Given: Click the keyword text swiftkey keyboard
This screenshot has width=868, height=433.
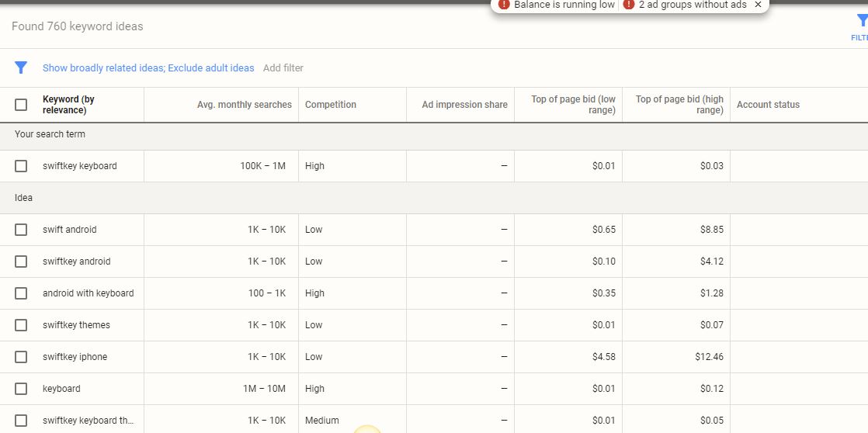Looking at the screenshot, I should pyautogui.click(x=80, y=166).
